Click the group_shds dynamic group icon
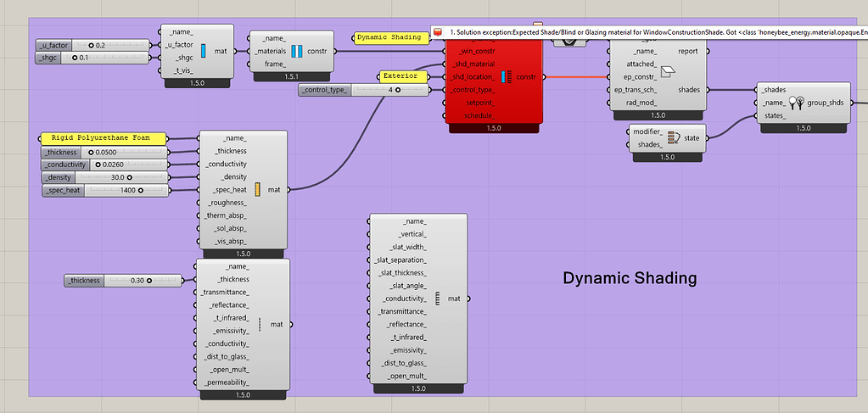This screenshot has width=868, height=413. [x=797, y=103]
